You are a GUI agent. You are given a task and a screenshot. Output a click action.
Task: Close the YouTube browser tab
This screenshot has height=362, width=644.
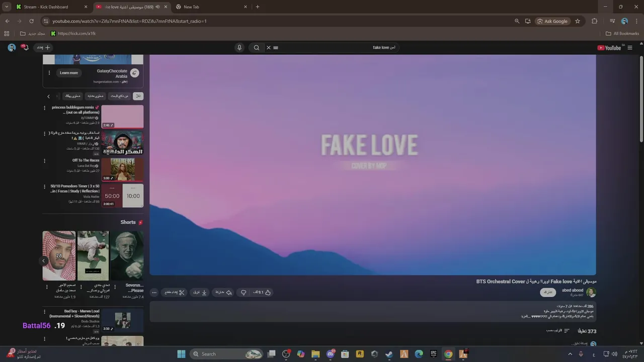tap(166, 7)
